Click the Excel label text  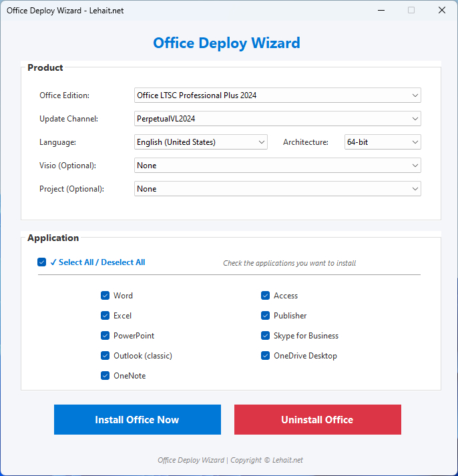pos(122,316)
